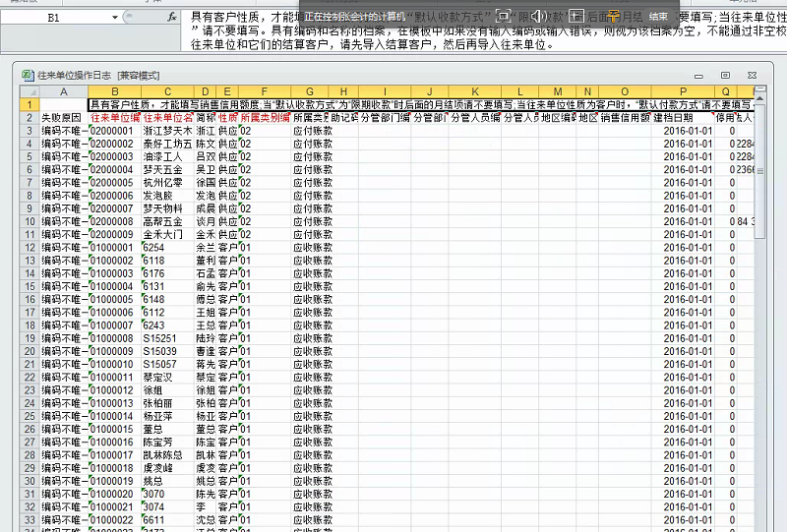Click the cell containing 浙江梦天木
Viewport: 787px width, 532px height.
pyautogui.click(x=167, y=130)
